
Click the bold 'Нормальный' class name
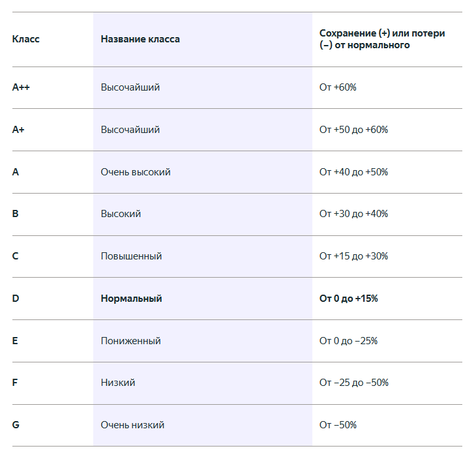131,299
